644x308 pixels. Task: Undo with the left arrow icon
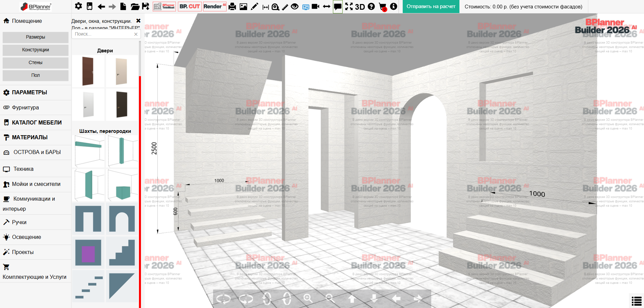point(101,7)
